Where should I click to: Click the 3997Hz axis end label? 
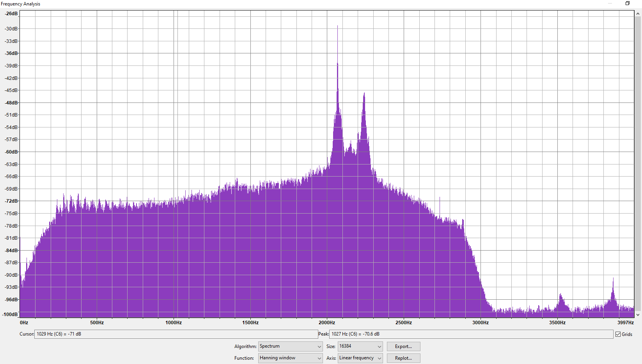coord(626,322)
